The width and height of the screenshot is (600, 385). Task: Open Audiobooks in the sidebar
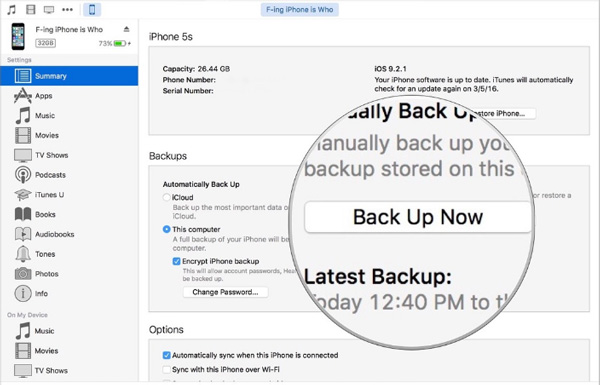(69, 234)
